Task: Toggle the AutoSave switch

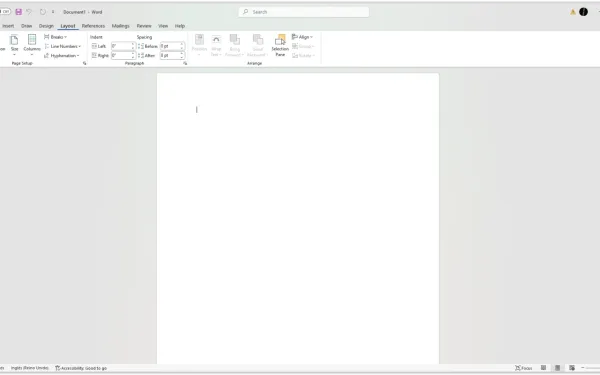Action: 5,12
